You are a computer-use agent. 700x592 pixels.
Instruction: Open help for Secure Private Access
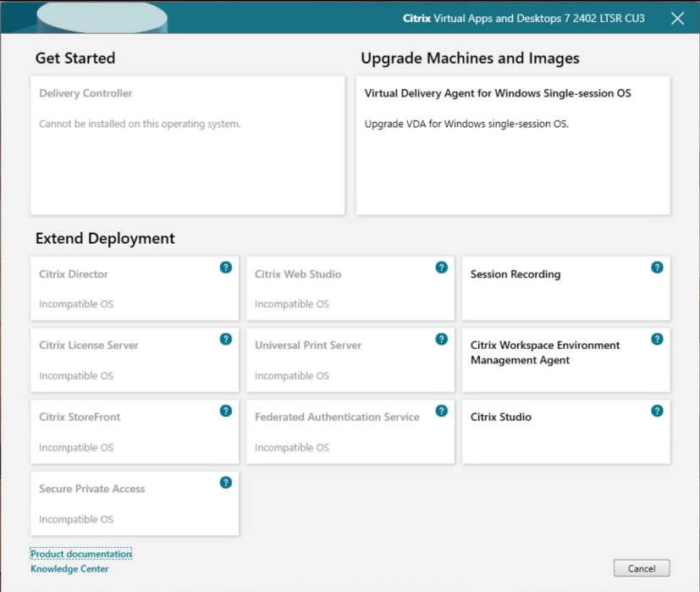pyautogui.click(x=226, y=483)
